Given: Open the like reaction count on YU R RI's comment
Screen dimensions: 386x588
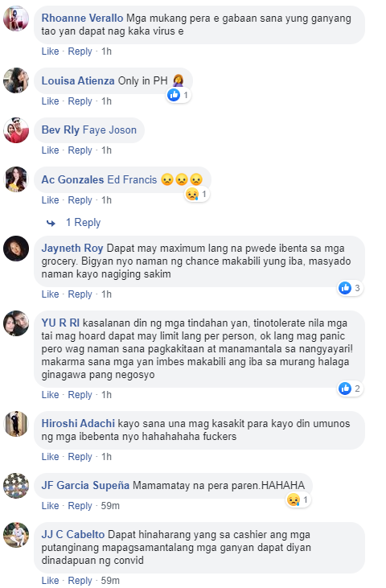Looking at the screenshot, I should point(350,389).
